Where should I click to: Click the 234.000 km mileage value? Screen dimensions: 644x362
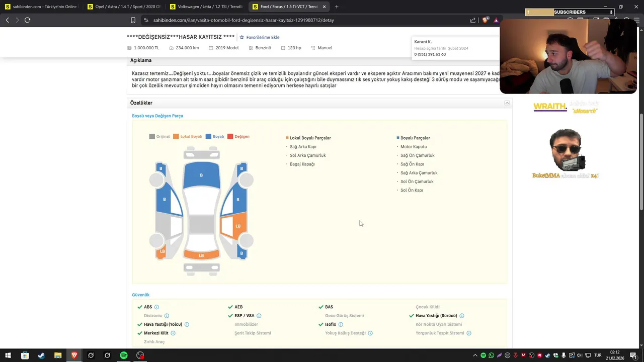tap(187, 48)
